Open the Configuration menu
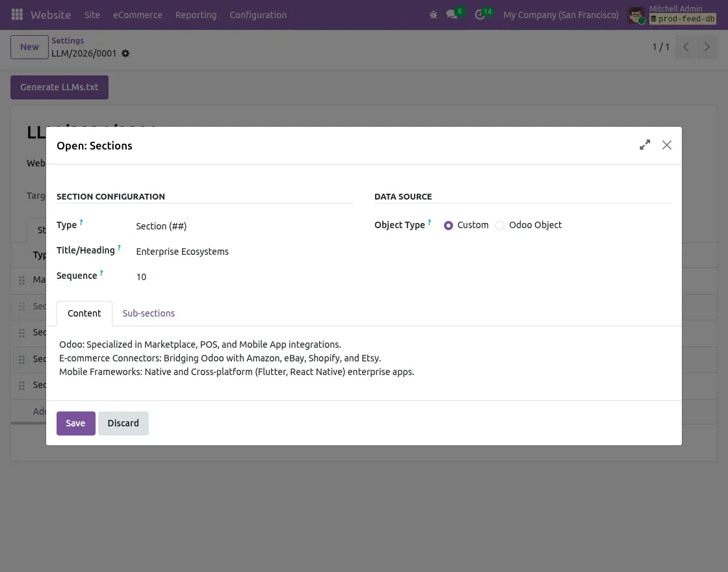This screenshot has width=728, height=572. (x=257, y=15)
